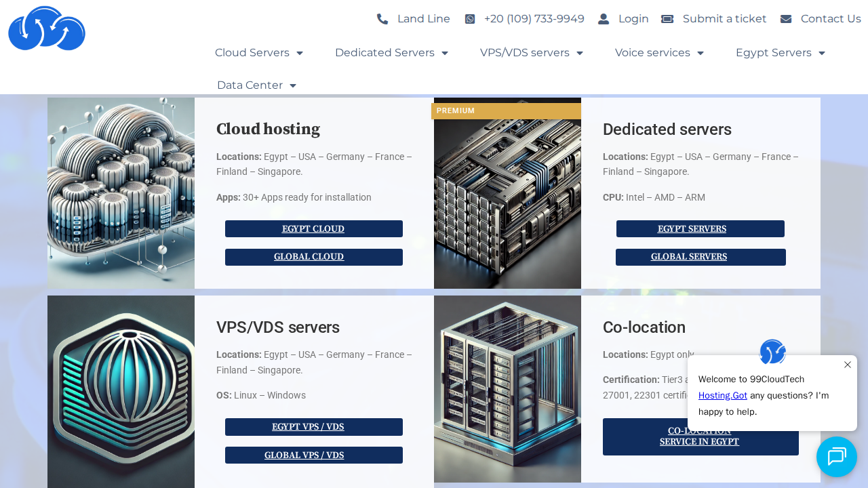Image resolution: width=868 pixels, height=488 pixels.
Task: Expand the Cloud Servers dropdown arrow
Action: pyautogui.click(x=300, y=53)
